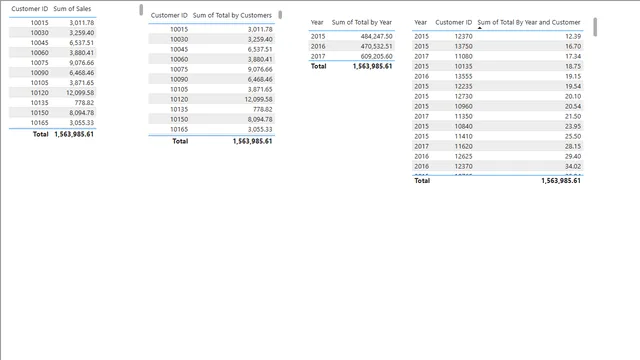Select value 778.82 in Sum of Sales table
640x360 pixels.
(x=84, y=103)
